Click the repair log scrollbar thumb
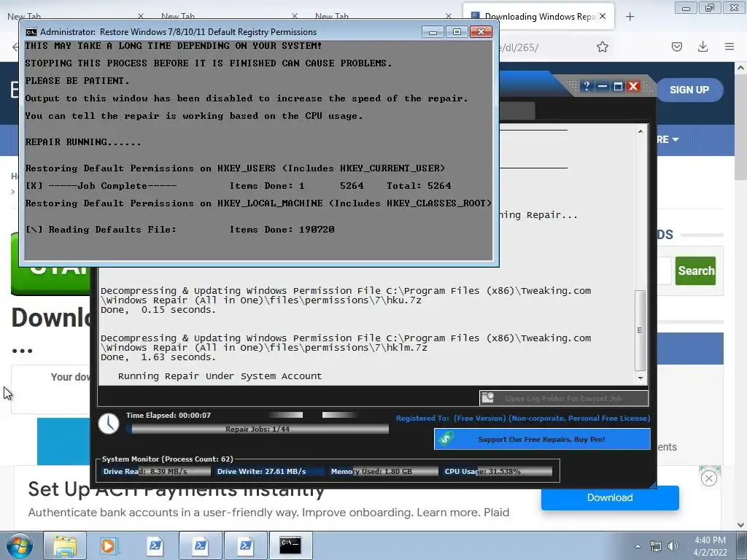 [640, 330]
